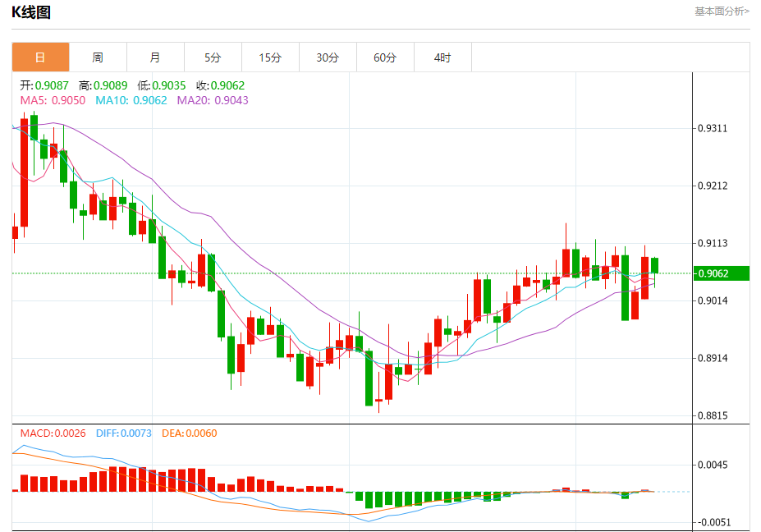Click the MACD:0.0026 indicator label

(x=53, y=433)
